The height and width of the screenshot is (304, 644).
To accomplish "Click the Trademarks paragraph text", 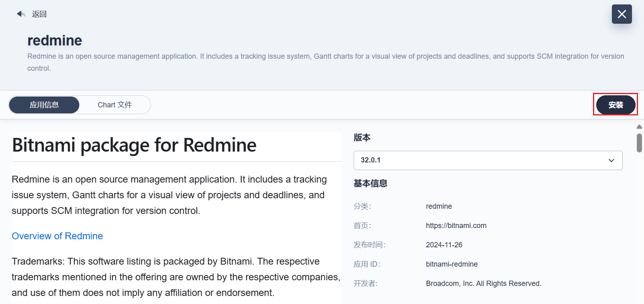I will tap(176, 277).
